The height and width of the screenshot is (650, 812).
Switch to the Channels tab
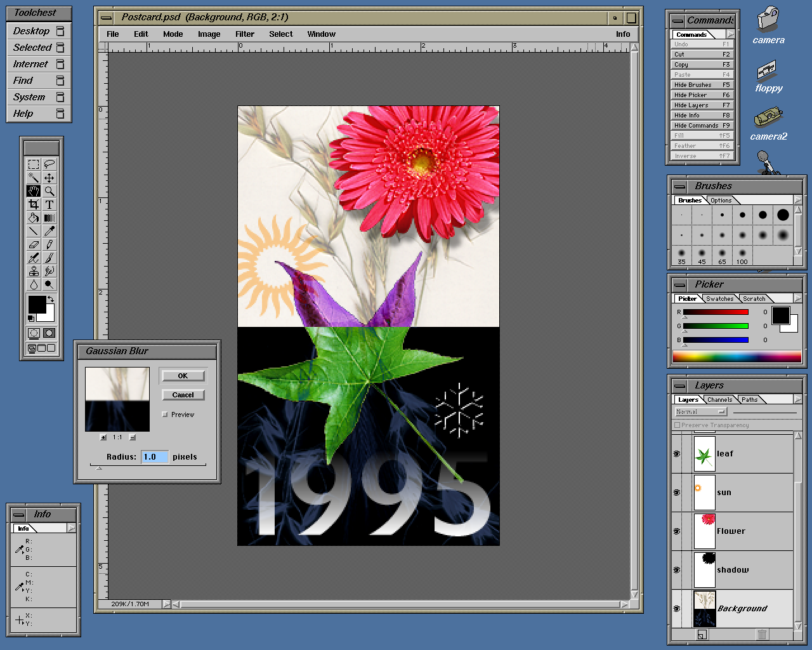720,399
